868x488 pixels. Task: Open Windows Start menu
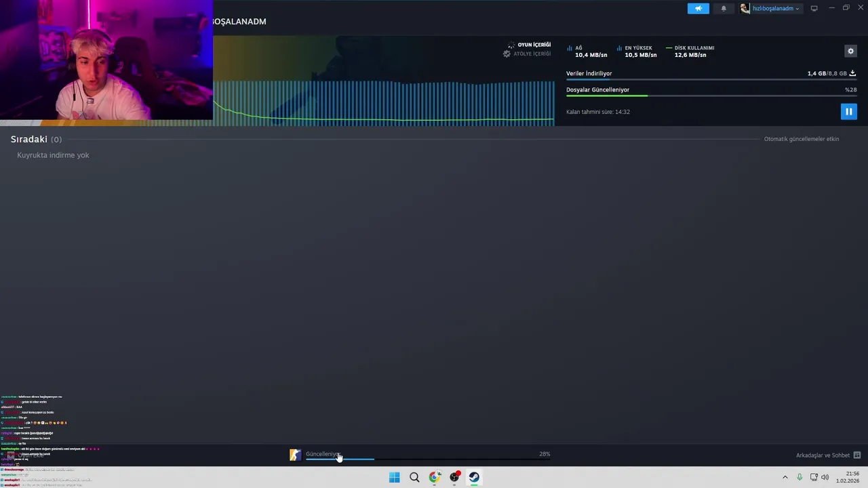click(x=394, y=477)
